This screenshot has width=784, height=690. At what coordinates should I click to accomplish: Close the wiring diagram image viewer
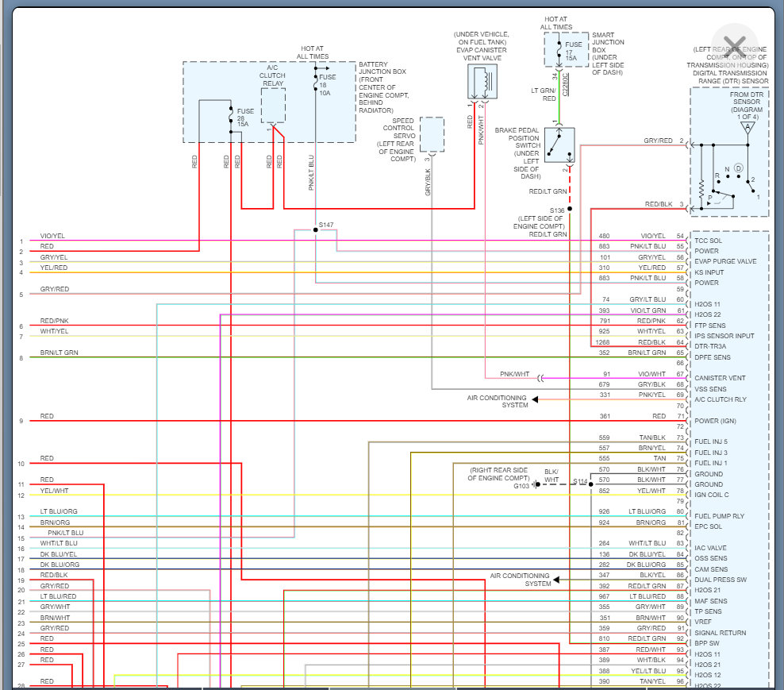point(735,47)
